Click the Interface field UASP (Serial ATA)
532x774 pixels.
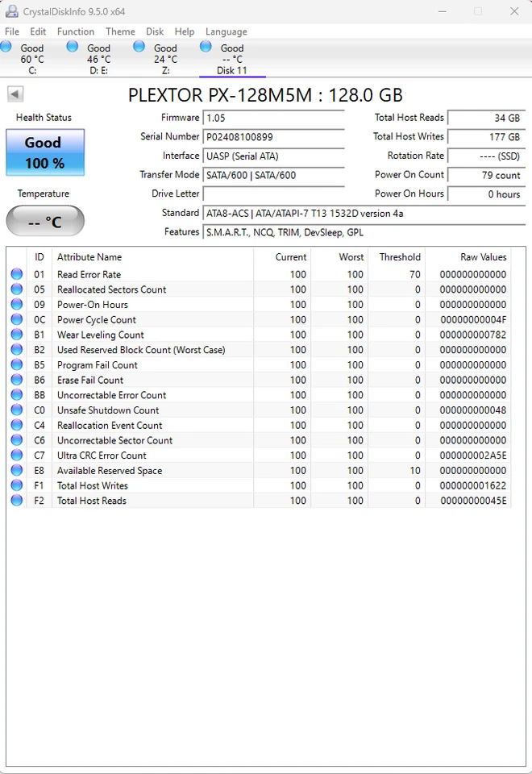tap(273, 156)
